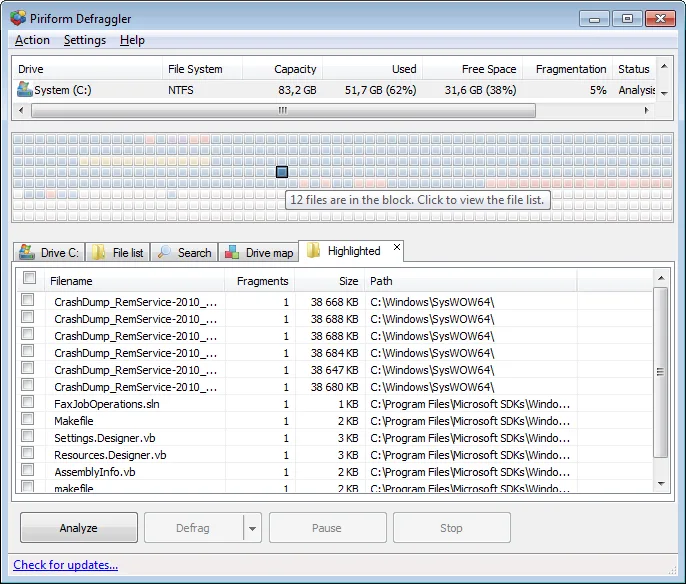Toggle the select-all checkbox in Filename header
The height and width of the screenshot is (584, 686).
click(x=30, y=278)
